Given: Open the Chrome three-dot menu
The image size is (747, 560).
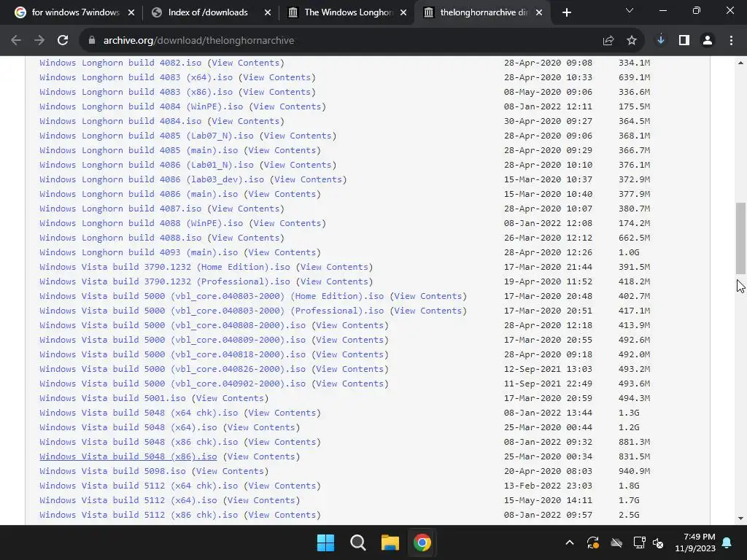Looking at the screenshot, I should [731, 41].
